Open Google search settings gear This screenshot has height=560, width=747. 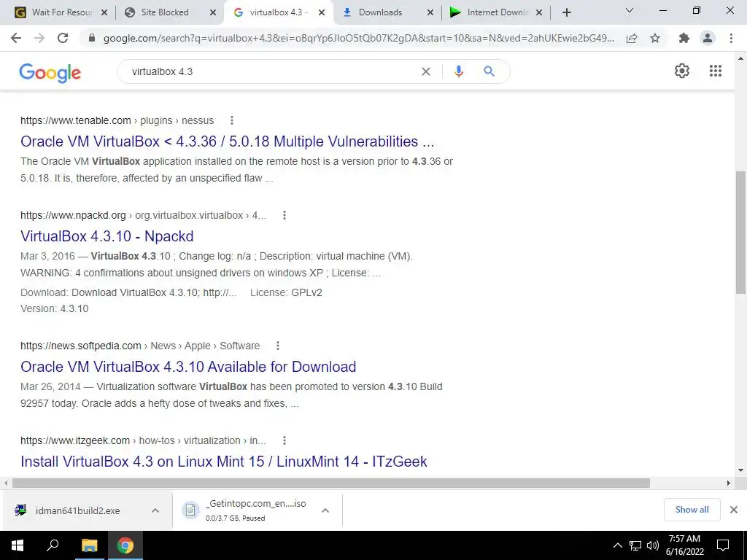click(x=682, y=71)
